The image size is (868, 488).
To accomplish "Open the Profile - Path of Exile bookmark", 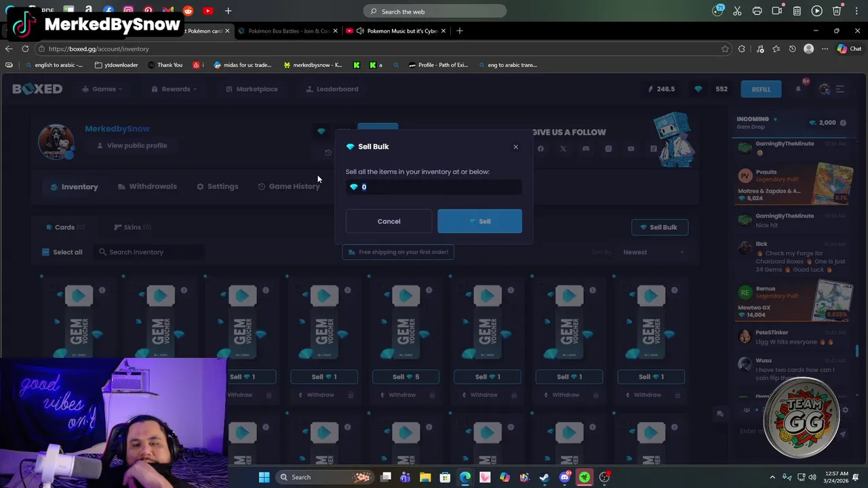I will click(438, 65).
